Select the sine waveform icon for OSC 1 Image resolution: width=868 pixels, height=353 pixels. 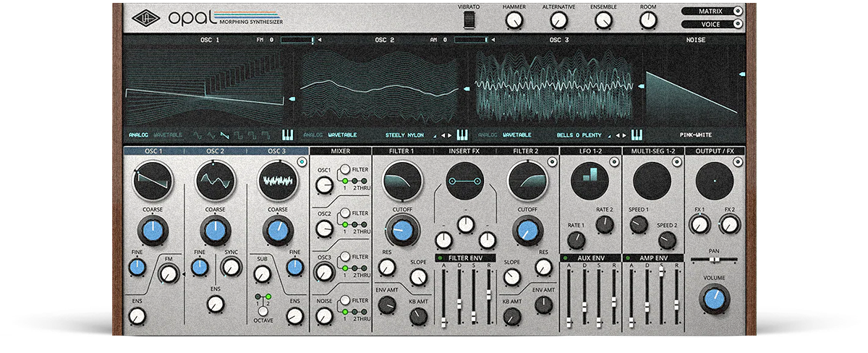(x=197, y=135)
